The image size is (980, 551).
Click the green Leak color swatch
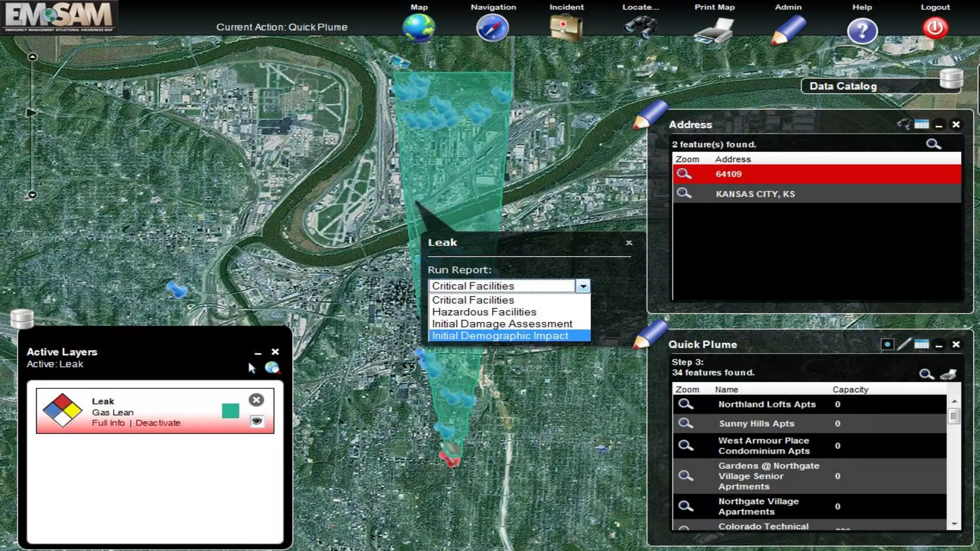pyautogui.click(x=231, y=411)
